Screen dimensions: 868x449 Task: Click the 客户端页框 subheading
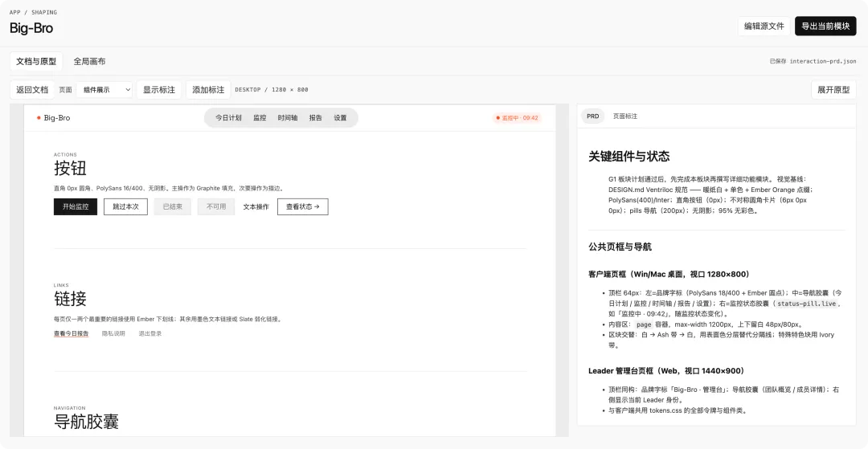click(669, 274)
